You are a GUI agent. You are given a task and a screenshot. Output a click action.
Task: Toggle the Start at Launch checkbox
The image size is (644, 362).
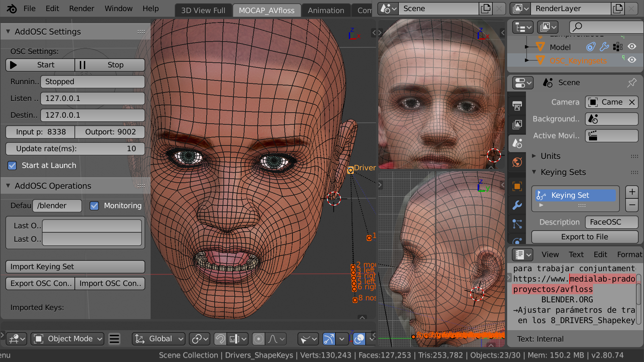[x=12, y=166]
